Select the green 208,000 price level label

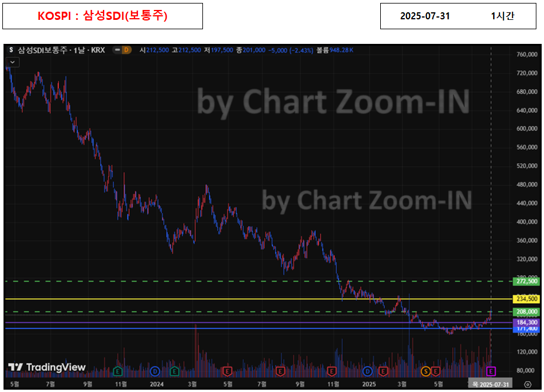pos(526,311)
